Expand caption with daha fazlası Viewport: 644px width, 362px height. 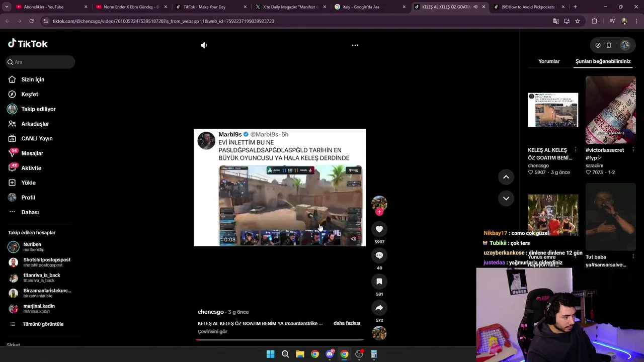(347, 323)
